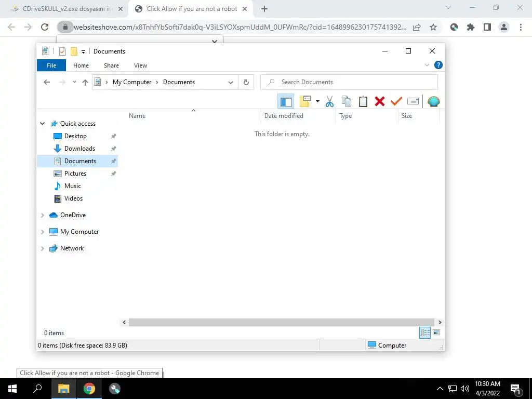Click the Properties quick access checkmark icon
The height and width of the screenshot is (399, 532).
pos(62,51)
